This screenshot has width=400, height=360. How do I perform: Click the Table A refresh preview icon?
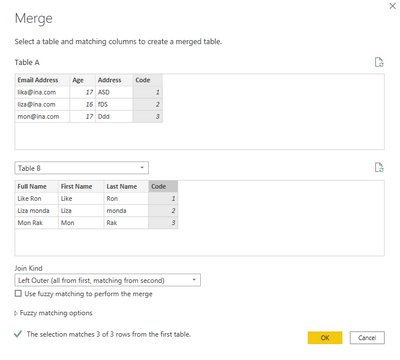click(379, 62)
